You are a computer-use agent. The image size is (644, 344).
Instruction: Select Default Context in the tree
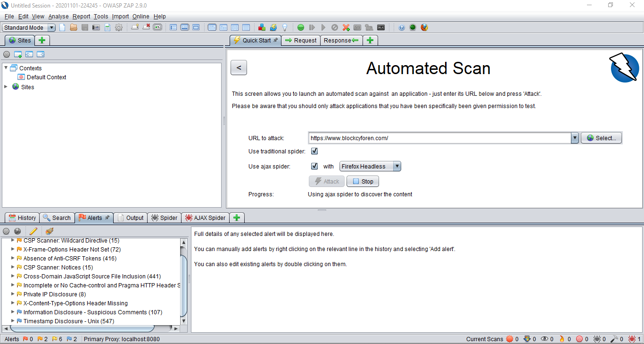(x=46, y=77)
